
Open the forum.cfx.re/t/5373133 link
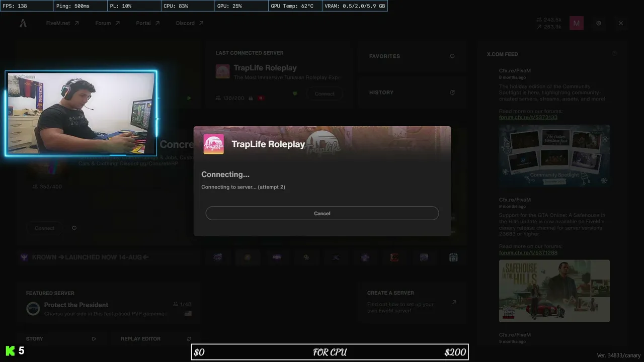click(x=528, y=117)
